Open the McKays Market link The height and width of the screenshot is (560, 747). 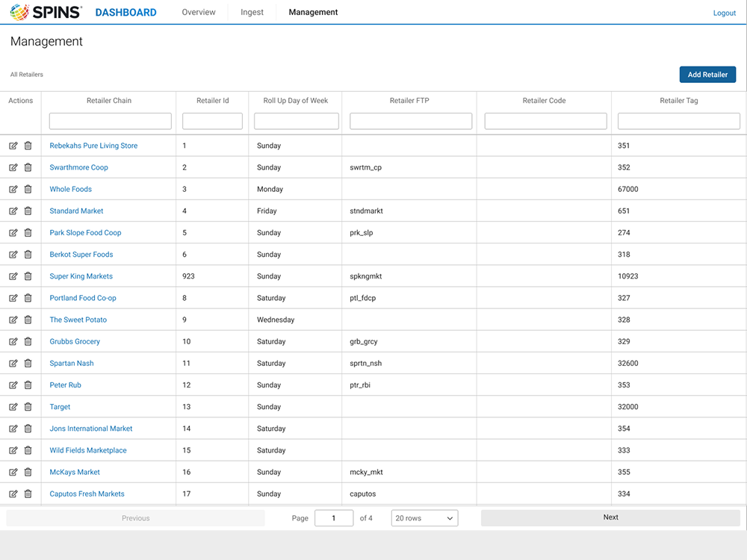tap(75, 473)
